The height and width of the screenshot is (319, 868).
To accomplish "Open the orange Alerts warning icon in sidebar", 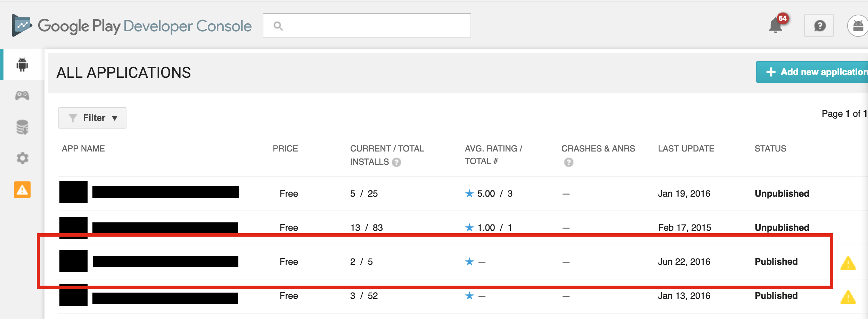I will point(22,190).
